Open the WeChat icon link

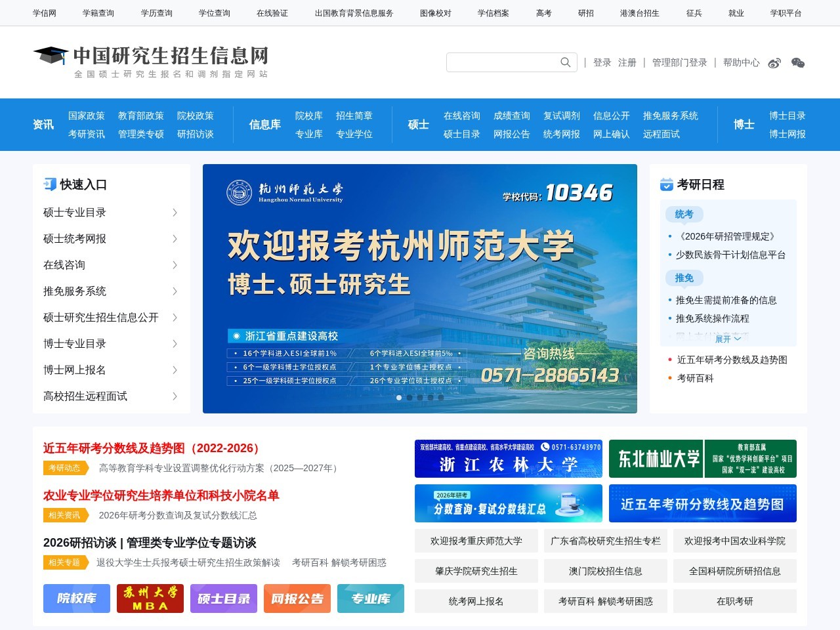[798, 63]
